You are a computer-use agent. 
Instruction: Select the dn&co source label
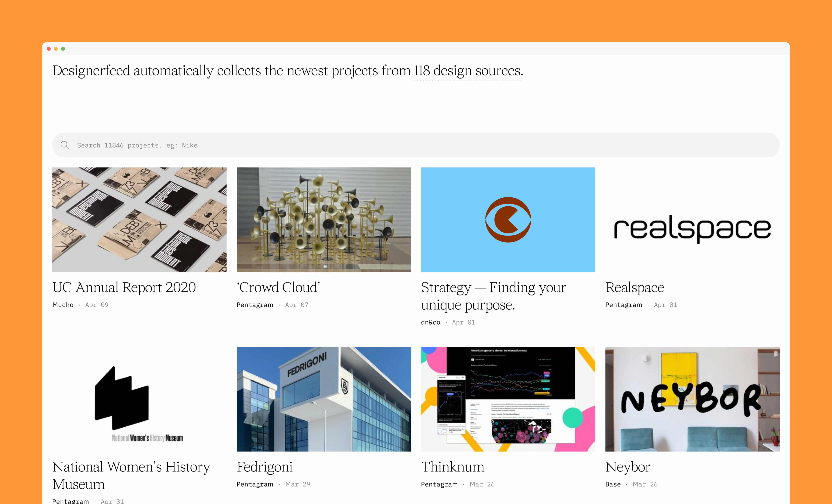[x=430, y=322]
